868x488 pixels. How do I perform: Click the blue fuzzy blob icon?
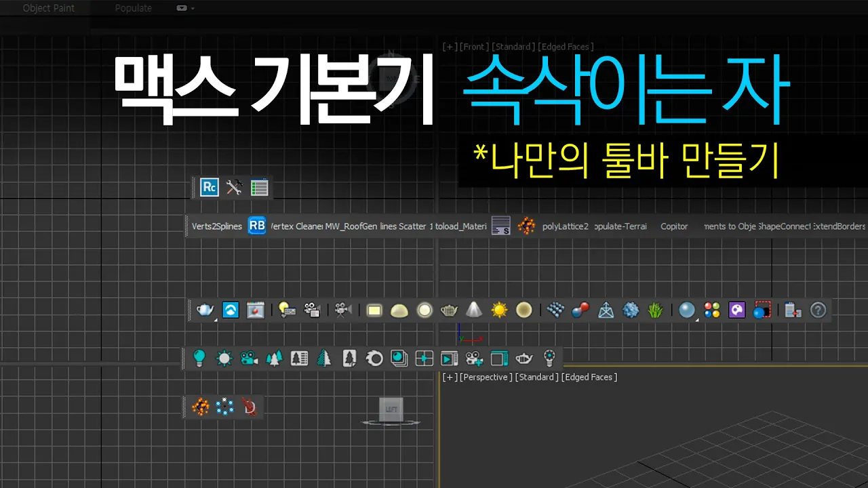[631, 310]
